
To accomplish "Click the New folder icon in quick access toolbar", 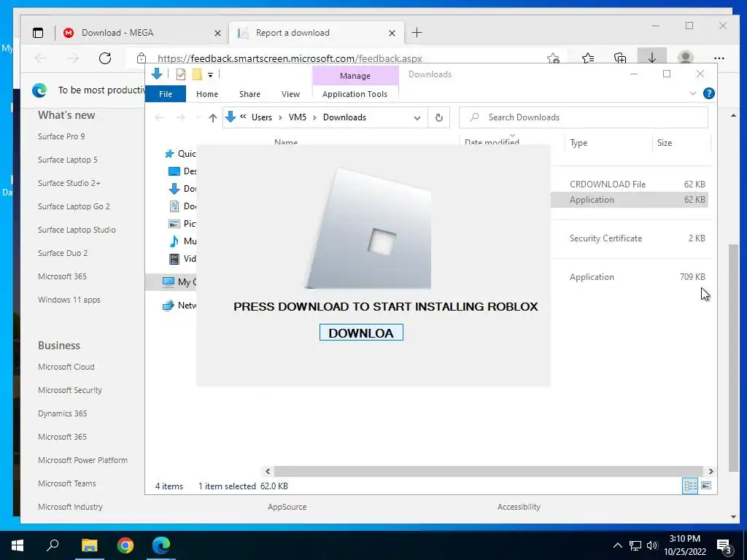I will coord(197,74).
